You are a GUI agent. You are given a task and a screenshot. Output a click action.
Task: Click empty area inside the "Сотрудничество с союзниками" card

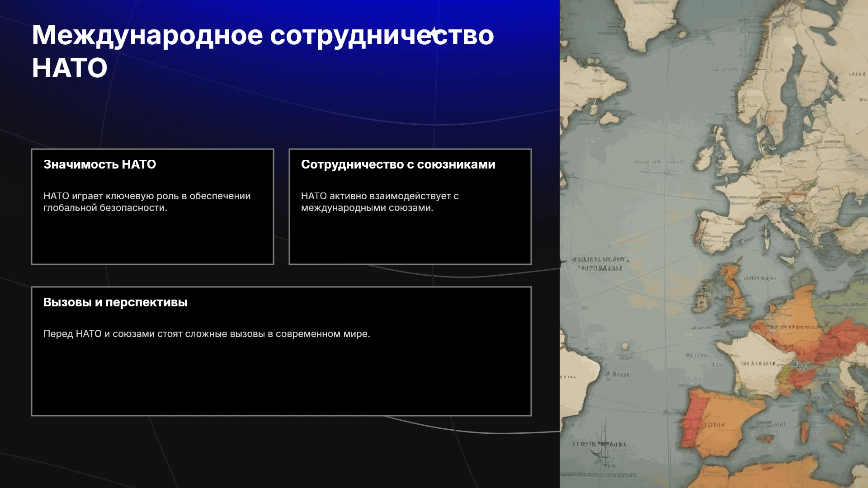[410, 239]
